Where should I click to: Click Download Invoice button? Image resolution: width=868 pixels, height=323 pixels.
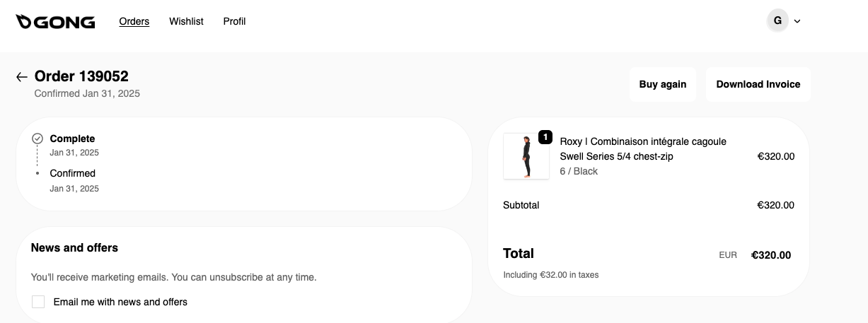758,84
